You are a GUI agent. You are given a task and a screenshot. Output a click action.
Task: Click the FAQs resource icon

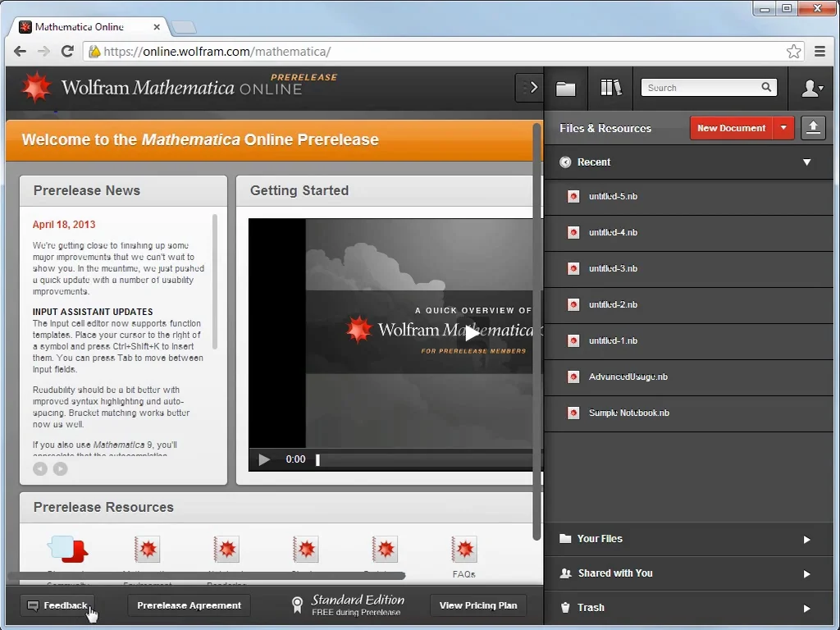pos(463,550)
